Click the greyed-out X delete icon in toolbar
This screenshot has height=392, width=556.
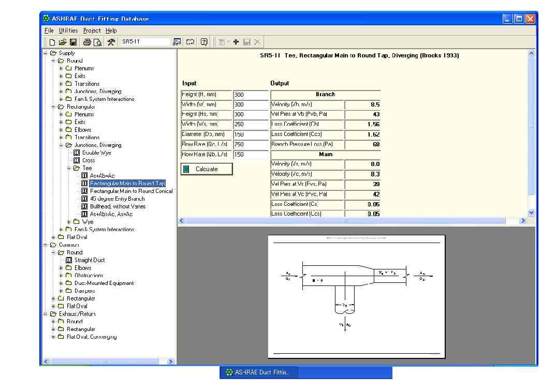257,42
